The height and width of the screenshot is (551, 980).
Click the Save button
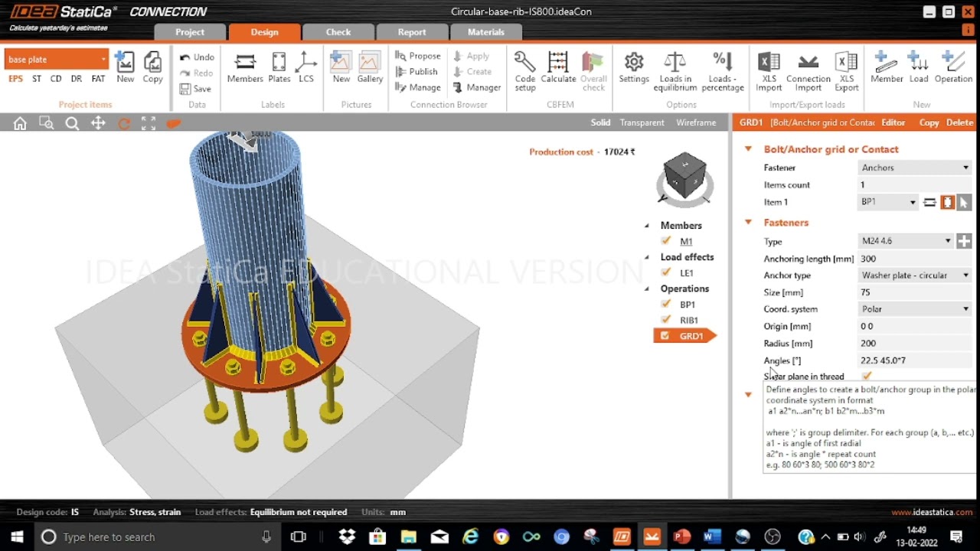tap(195, 89)
